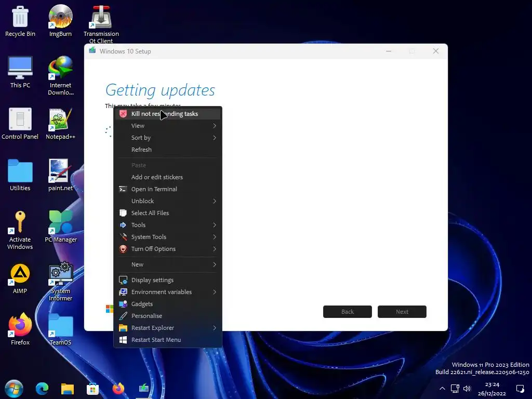This screenshot has width=532, height=399.
Task: Open the Control Panel desktop icon
Action: 20,124
